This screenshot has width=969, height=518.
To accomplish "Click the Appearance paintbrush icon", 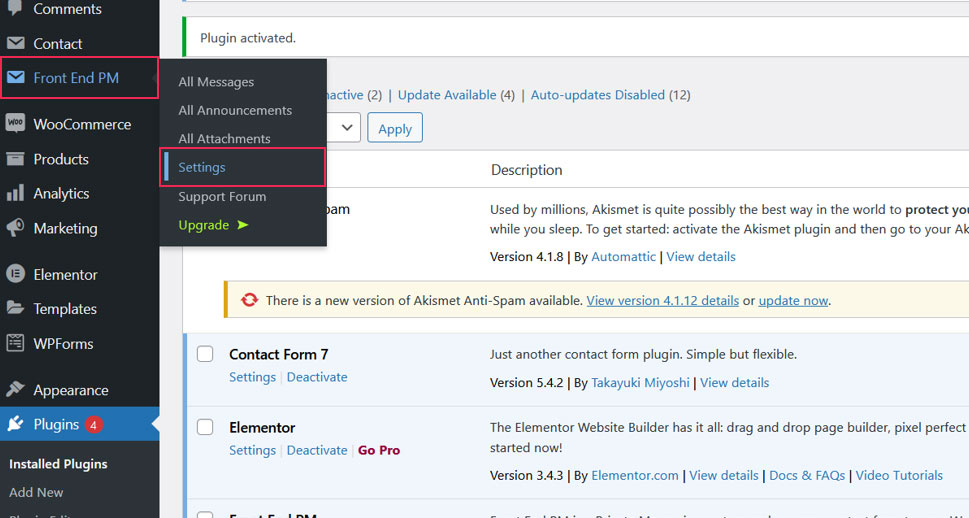I will [15, 389].
